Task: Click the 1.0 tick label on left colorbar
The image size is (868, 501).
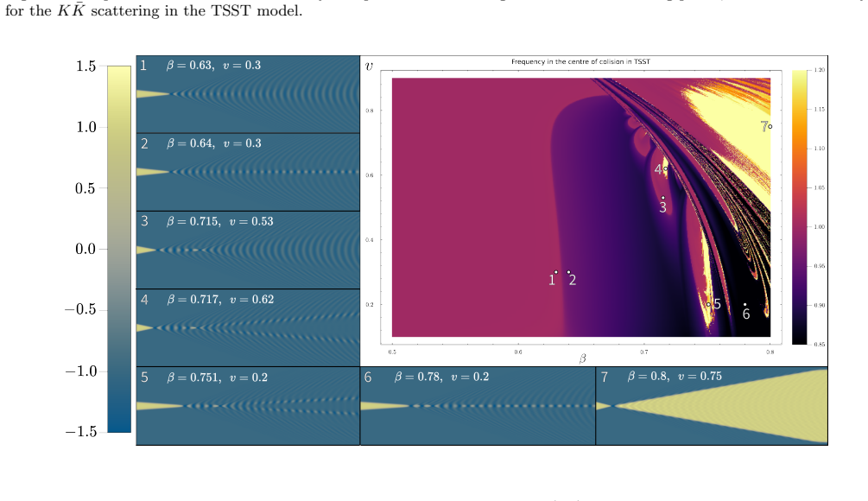Action: (x=86, y=127)
